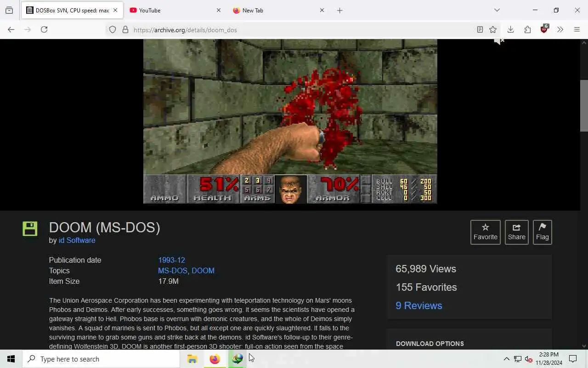Click the green software floppy icon
The image size is (588, 368).
click(x=30, y=229)
